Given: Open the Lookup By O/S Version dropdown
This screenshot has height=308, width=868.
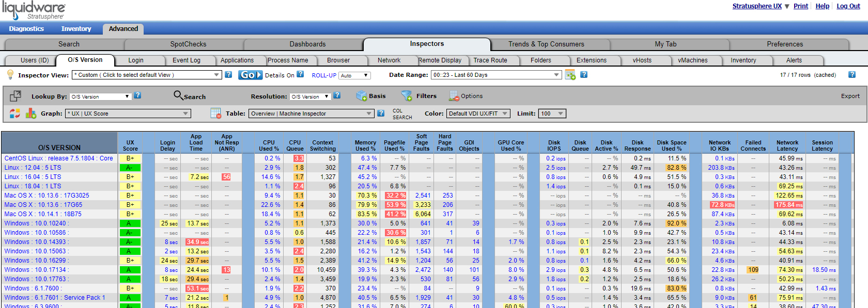Looking at the screenshot, I should 100,96.
